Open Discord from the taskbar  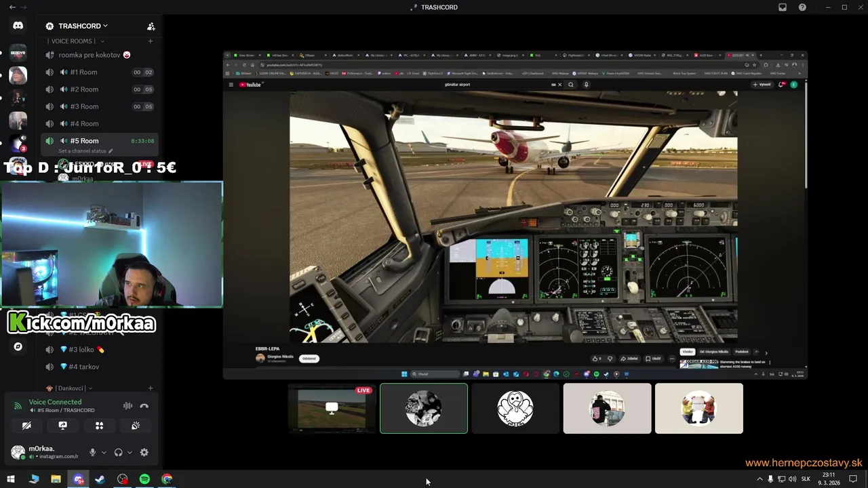(78, 479)
